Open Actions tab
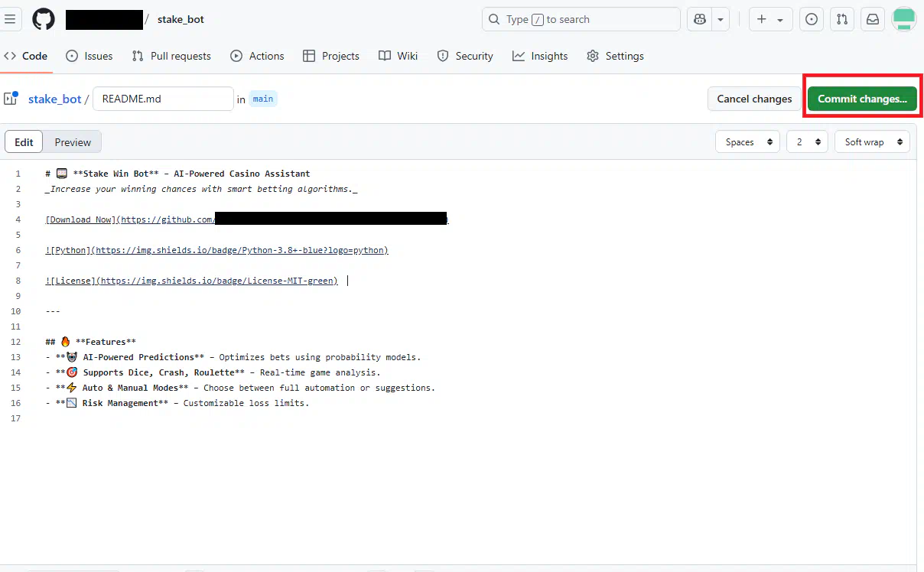 257,56
